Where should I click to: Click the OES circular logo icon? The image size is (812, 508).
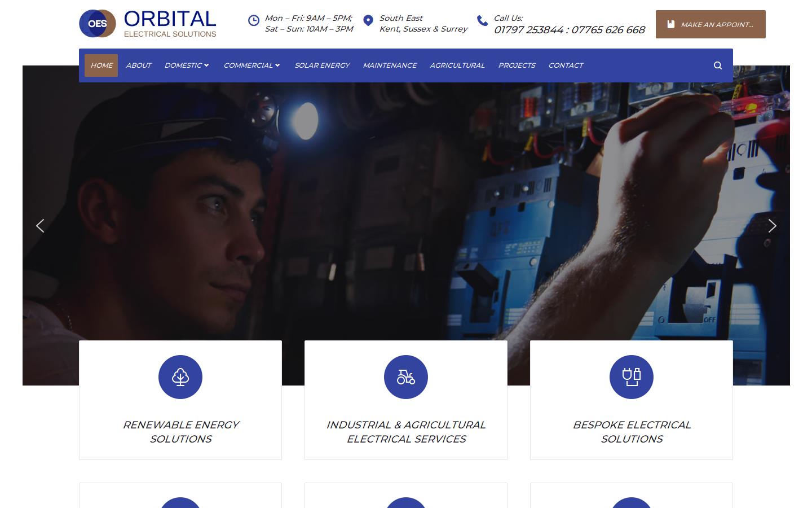coord(98,24)
